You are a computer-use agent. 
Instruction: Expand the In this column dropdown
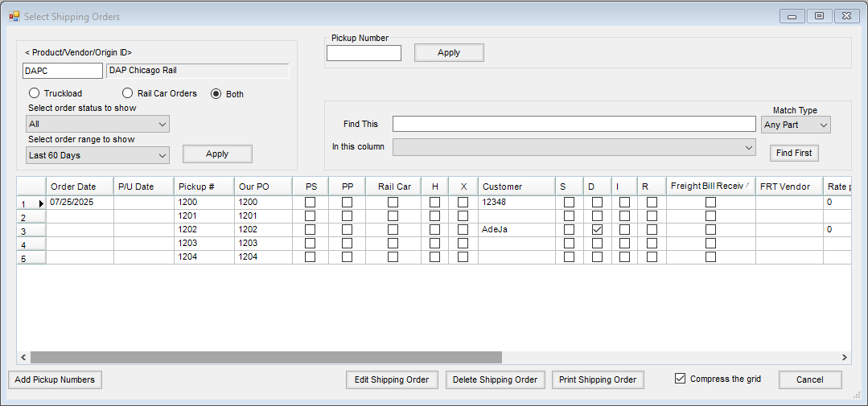coord(574,147)
